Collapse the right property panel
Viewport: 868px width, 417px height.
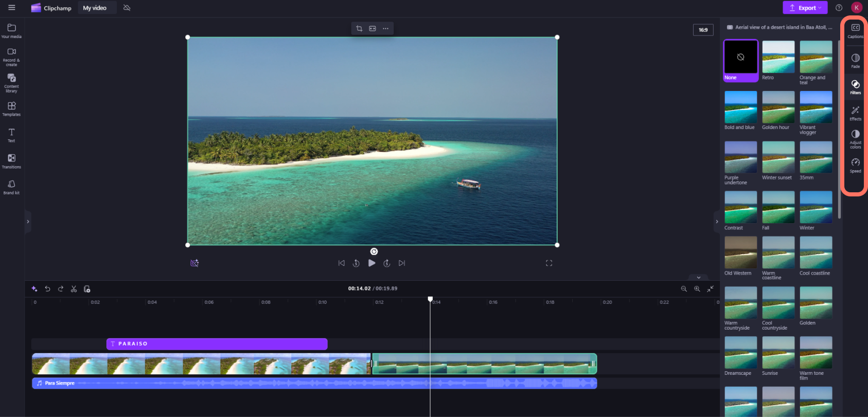coord(717,222)
